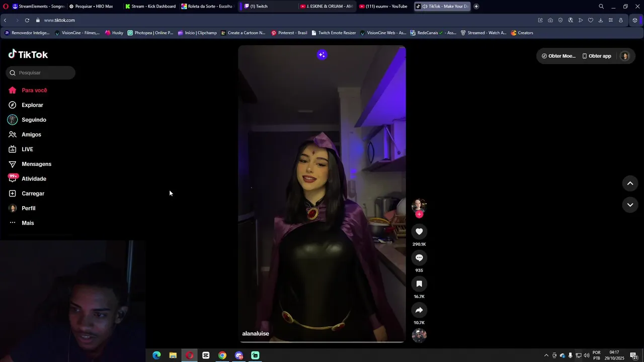Screen dimensions: 644x362
Task: Click the Obter Moedas button
Action: click(x=558, y=56)
